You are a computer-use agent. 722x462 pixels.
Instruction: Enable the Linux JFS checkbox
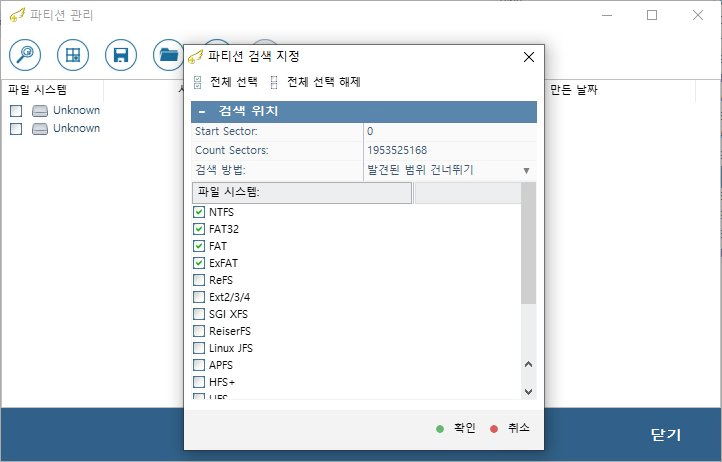pyautogui.click(x=199, y=348)
